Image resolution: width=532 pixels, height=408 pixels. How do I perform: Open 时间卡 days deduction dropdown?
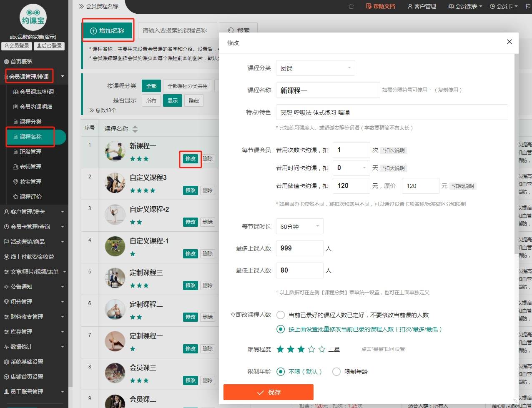351,168
